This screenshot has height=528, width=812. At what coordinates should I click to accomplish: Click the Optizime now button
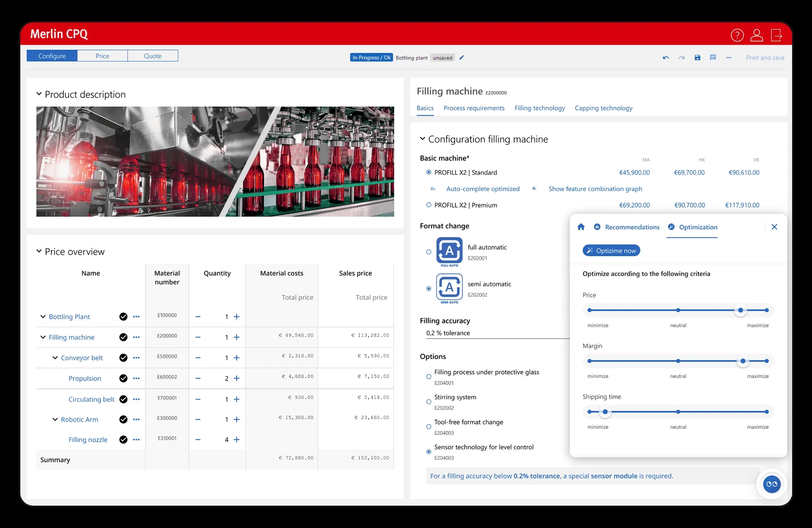coord(611,251)
